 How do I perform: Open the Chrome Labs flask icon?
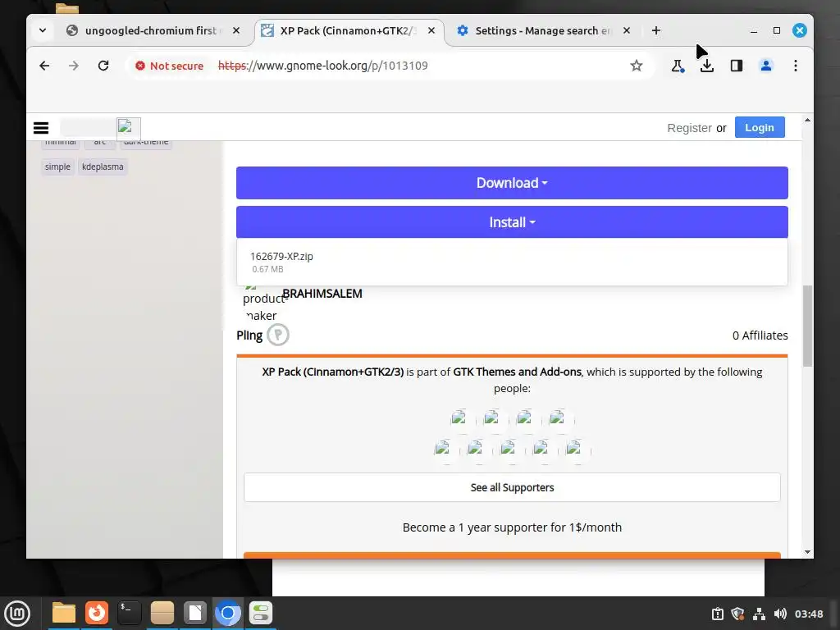[677, 66]
